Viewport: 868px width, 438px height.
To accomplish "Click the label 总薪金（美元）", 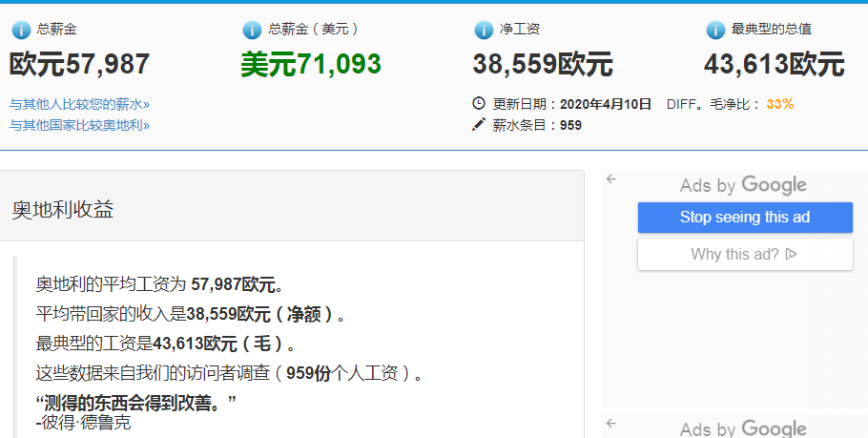I will 313,29.
